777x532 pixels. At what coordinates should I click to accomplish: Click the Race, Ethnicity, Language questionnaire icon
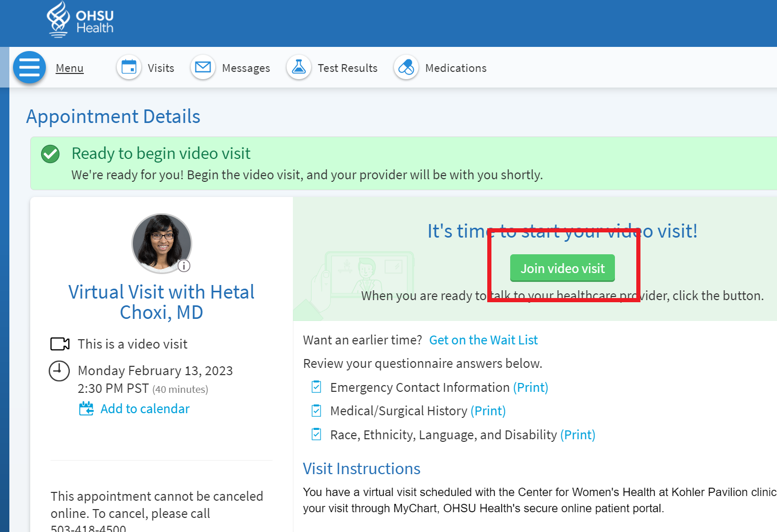pyautogui.click(x=316, y=435)
